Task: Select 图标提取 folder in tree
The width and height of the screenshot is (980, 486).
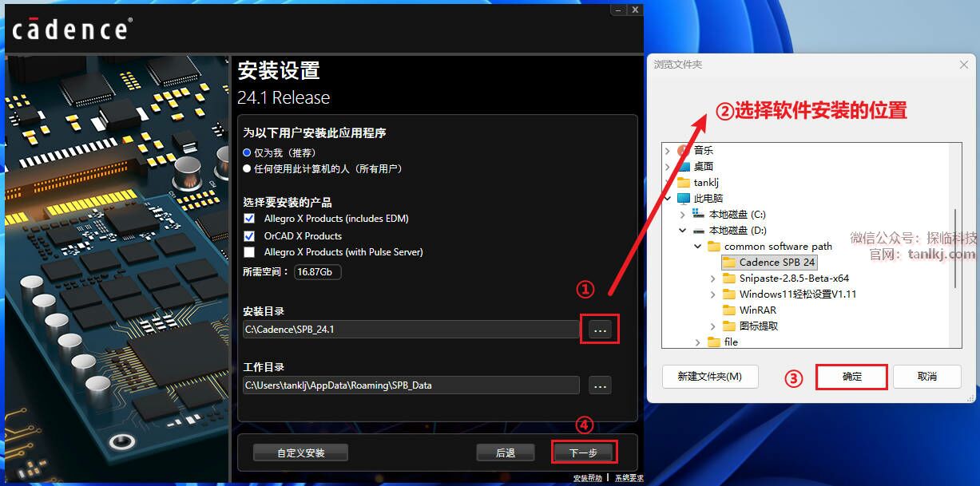Action: pos(759,326)
